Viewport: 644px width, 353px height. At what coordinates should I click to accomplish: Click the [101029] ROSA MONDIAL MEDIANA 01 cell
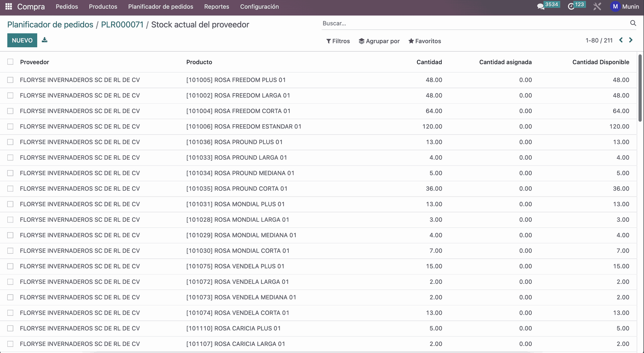click(x=241, y=235)
